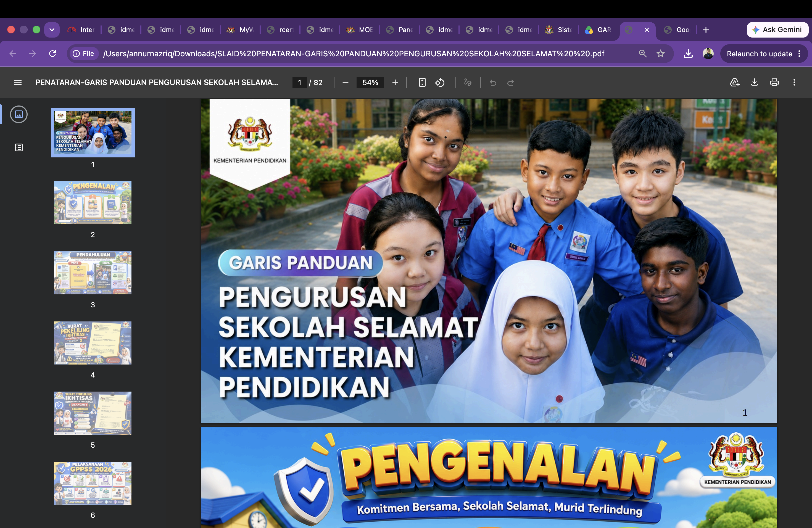Viewport: 812px width, 528px height.
Task: Save PDF to Google Drive icon
Action: pos(735,82)
